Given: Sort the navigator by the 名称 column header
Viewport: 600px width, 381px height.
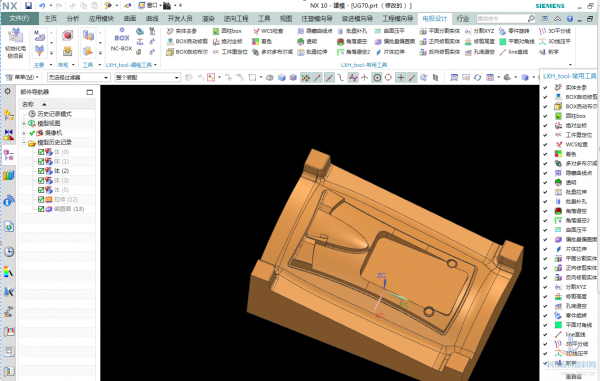Looking at the screenshot, I should click(x=57, y=104).
